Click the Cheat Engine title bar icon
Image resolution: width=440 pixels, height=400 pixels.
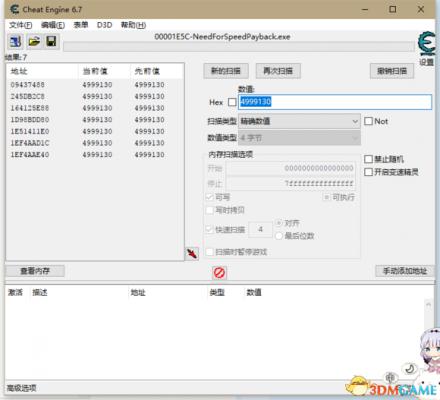14,9
